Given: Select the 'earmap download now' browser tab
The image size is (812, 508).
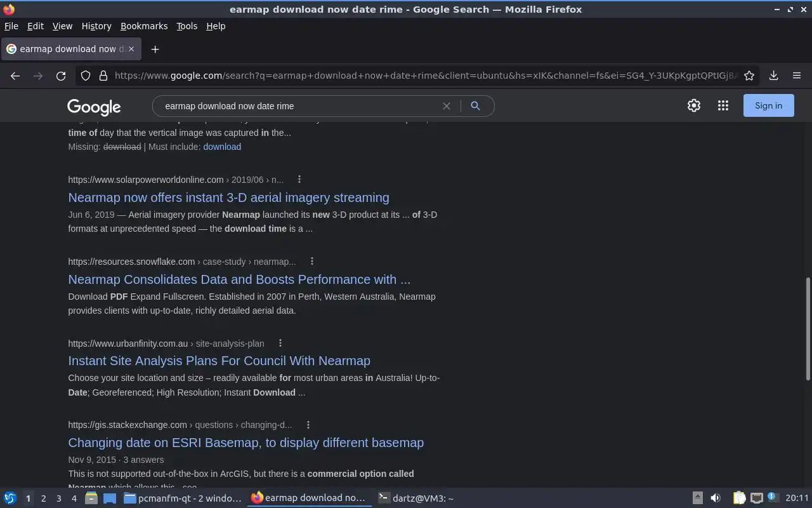Looking at the screenshot, I should [71, 49].
